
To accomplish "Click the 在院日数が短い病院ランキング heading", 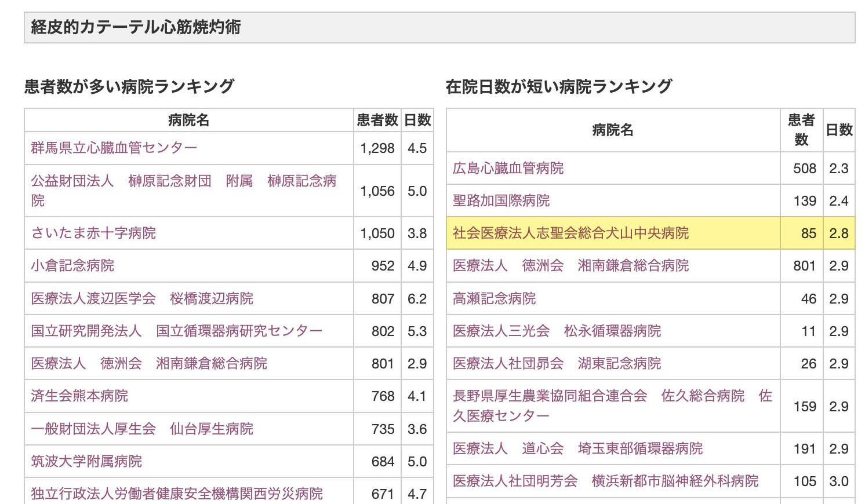I will [559, 86].
